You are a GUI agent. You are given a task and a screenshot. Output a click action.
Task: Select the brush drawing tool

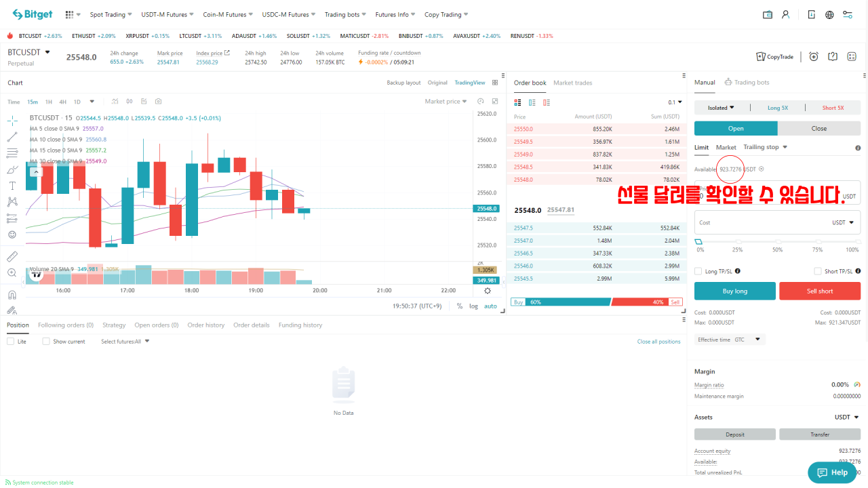12,169
